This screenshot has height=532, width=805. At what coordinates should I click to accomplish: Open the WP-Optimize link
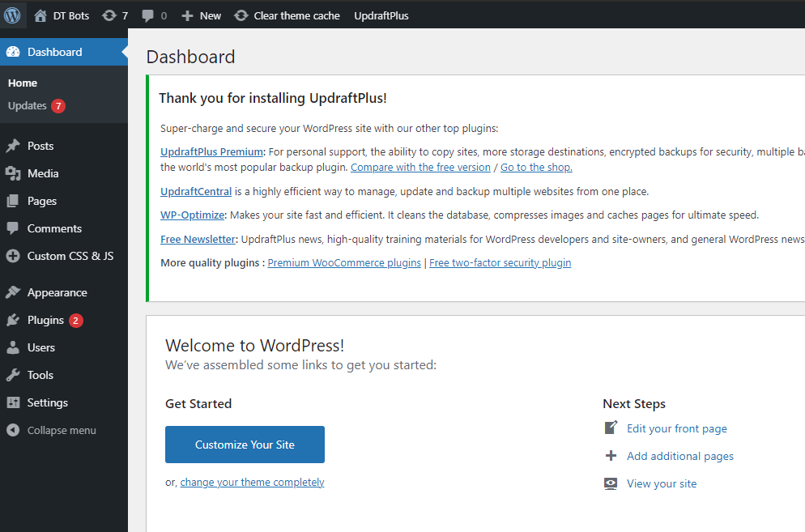tap(193, 215)
